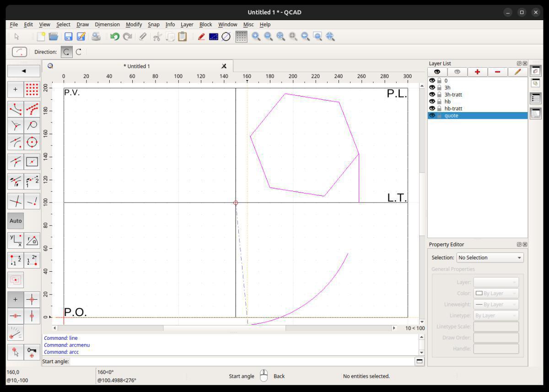549x392 pixels.
Task: Select the clockwise arc direction button
Action: pos(79,52)
